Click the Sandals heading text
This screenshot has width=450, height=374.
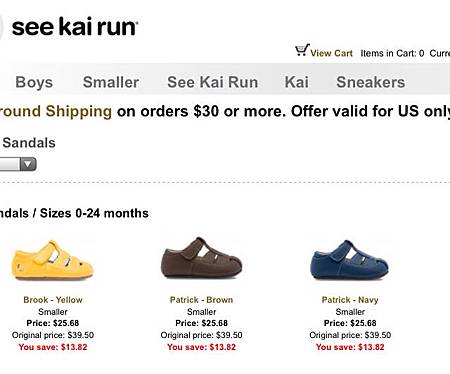29,143
